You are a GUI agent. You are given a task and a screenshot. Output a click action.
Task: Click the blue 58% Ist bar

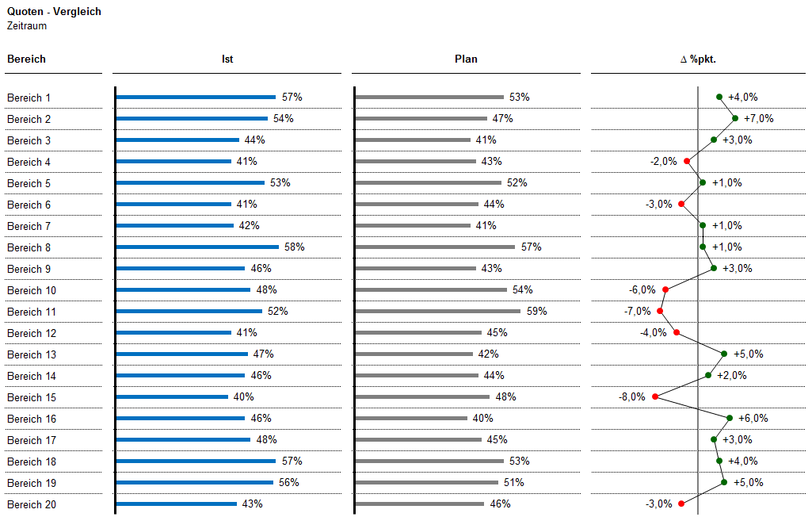(198, 247)
